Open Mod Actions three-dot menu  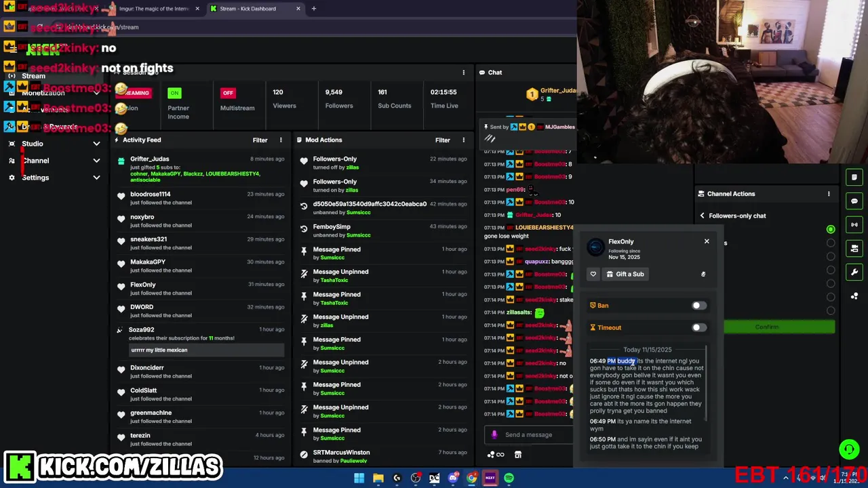point(464,140)
